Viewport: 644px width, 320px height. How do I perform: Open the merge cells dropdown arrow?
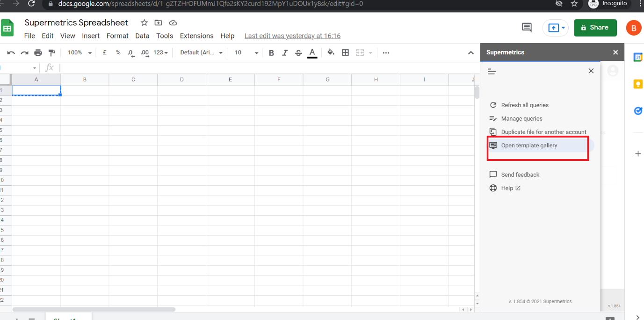(371, 53)
